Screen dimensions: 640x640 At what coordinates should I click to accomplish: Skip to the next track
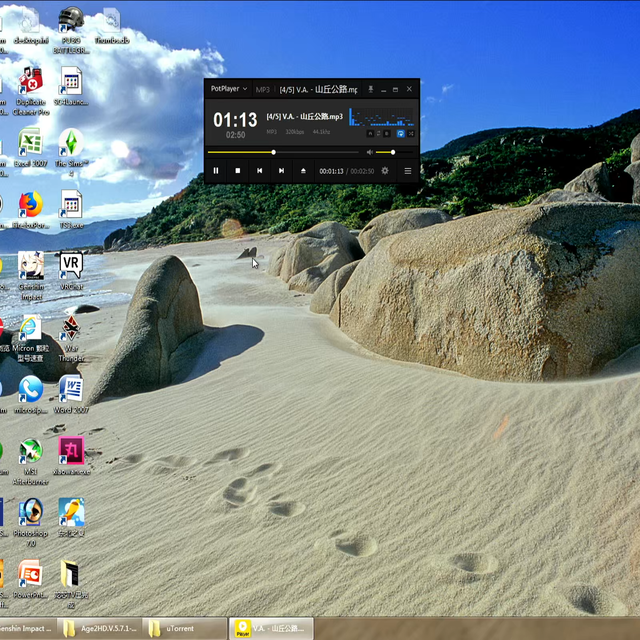coord(281,171)
